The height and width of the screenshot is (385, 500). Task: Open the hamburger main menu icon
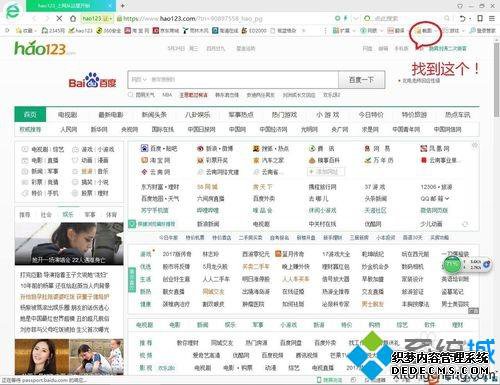click(492, 18)
